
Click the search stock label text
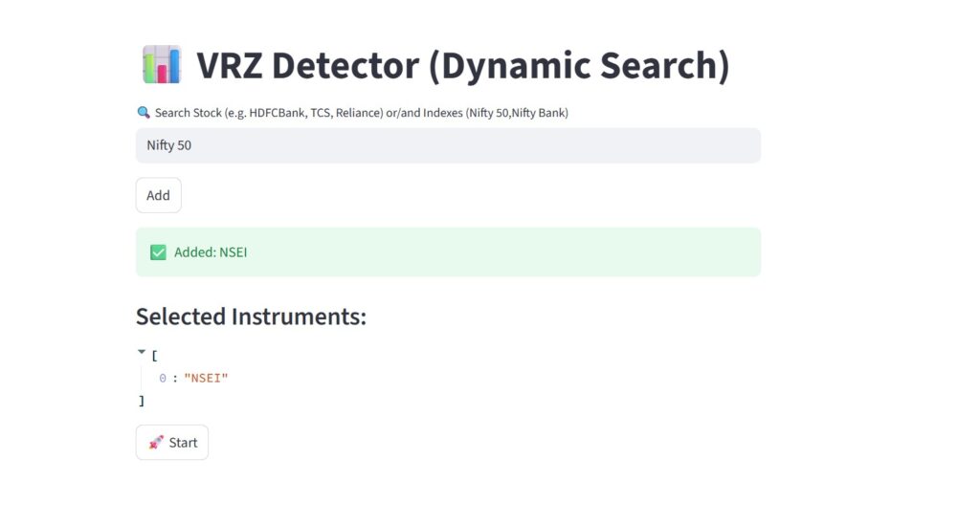[x=361, y=113]
